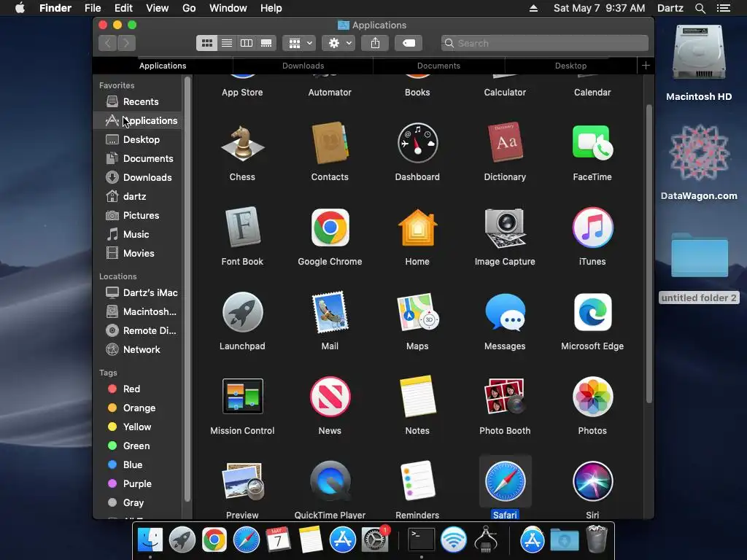This screenshot has width=747, height=560.
Task: Click the eject icon in menu bar
Action: pyautogui.click(x=533, y=8)
